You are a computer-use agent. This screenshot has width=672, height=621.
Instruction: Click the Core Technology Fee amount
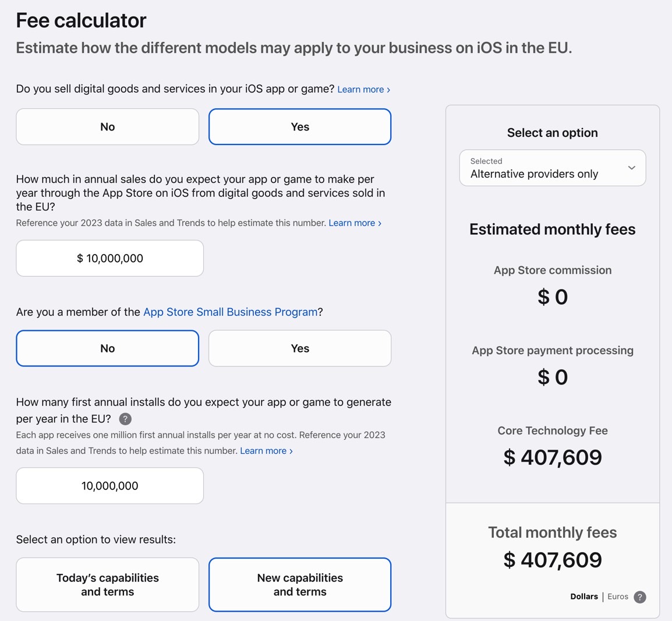coord(553,457)
